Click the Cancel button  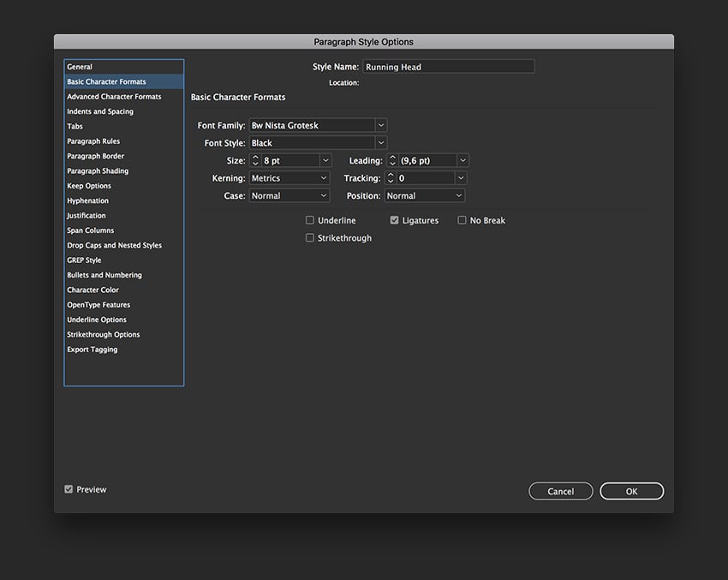tap(561, 491)
